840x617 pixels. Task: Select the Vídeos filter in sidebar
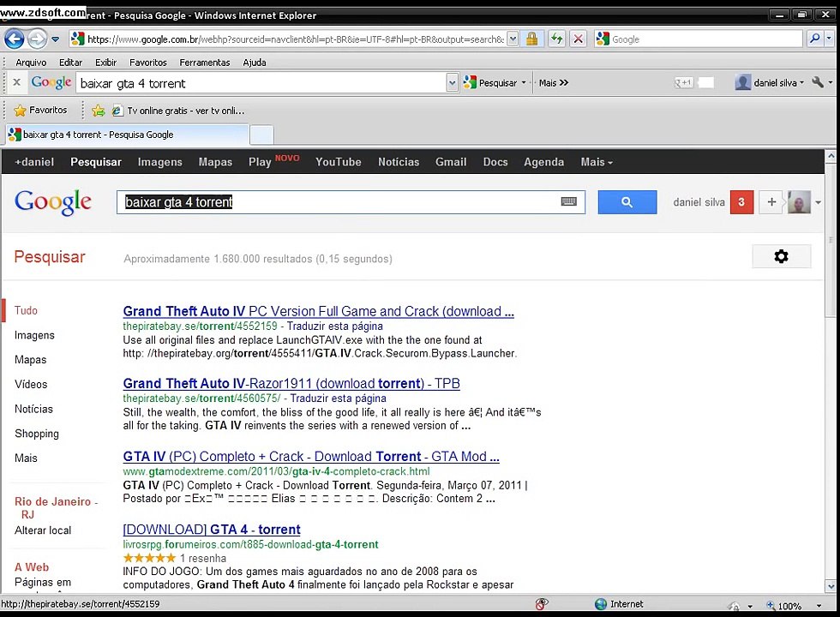[x=31, y=384]
